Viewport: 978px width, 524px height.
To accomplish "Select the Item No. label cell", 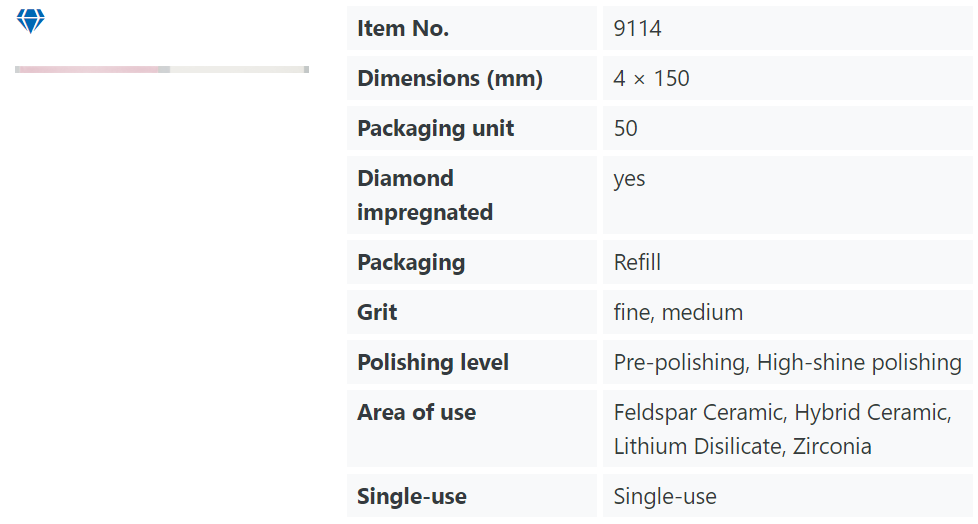I will 472,28.
